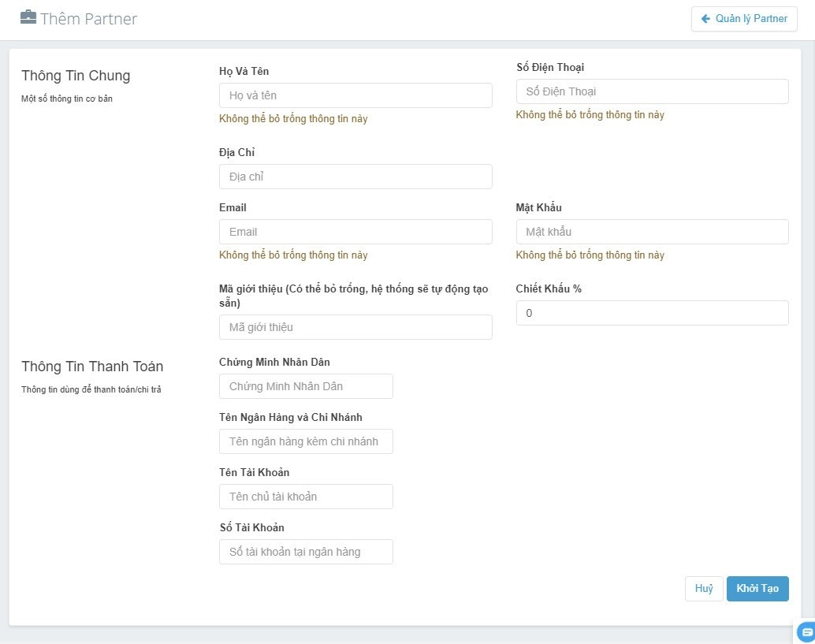Click the Thông Tin Thanh Toán section heading
Screen dimensions: 815x644
pos(92,367)
